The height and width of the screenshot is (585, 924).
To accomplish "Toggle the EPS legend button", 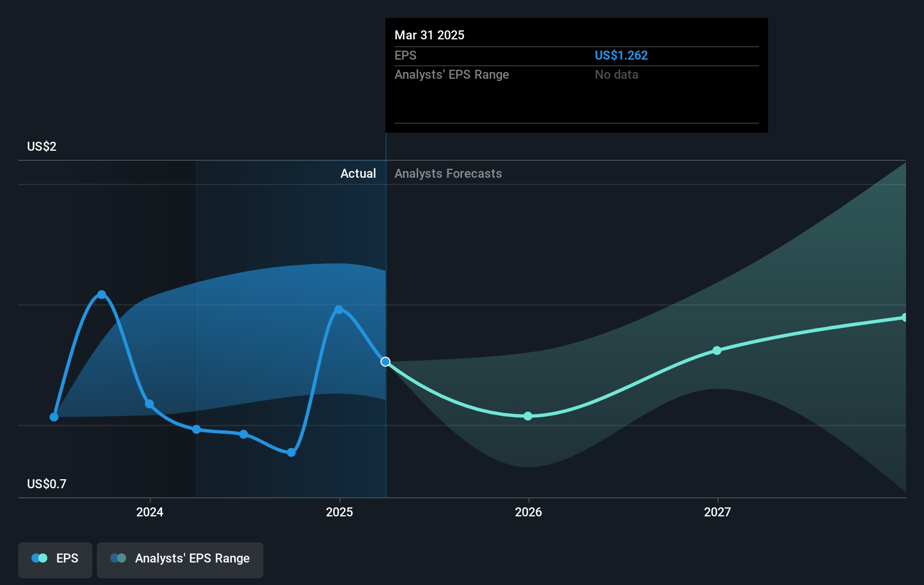I will click(55, 560).
